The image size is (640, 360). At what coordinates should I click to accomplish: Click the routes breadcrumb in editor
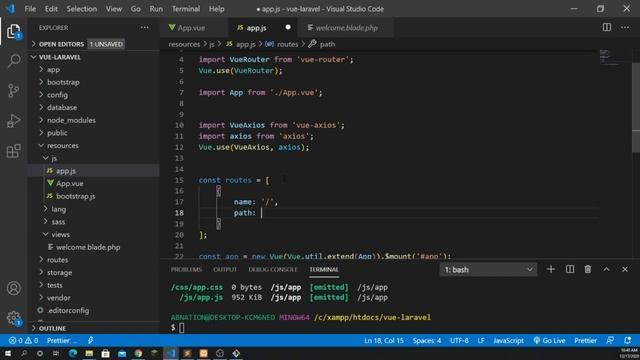287,44
